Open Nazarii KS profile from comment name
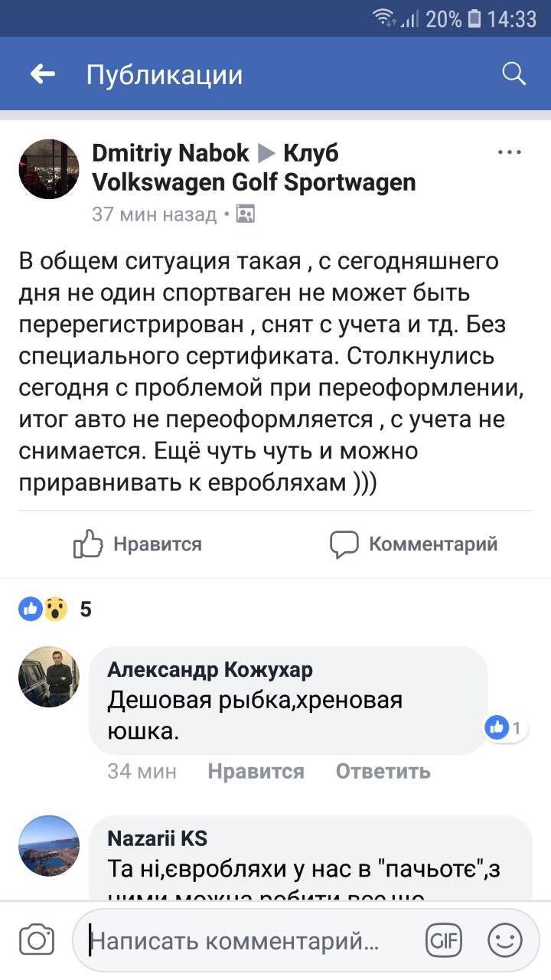The height and width of the screenshot is (980, 551). 158,838
